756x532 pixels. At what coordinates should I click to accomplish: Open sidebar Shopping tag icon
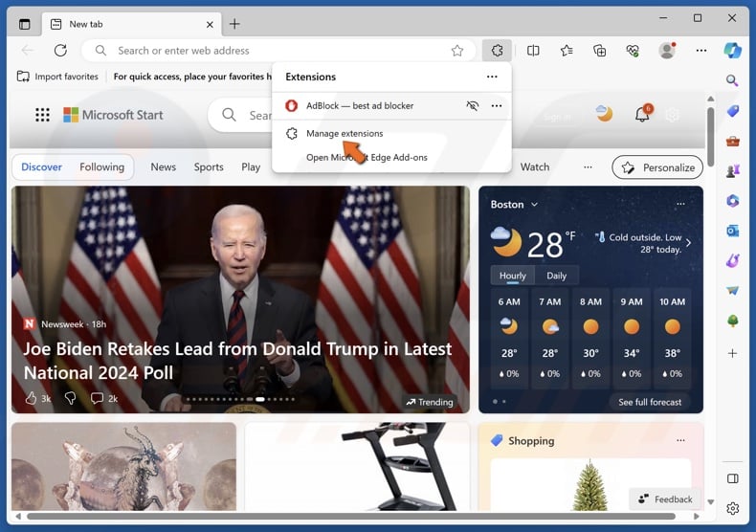733,111
